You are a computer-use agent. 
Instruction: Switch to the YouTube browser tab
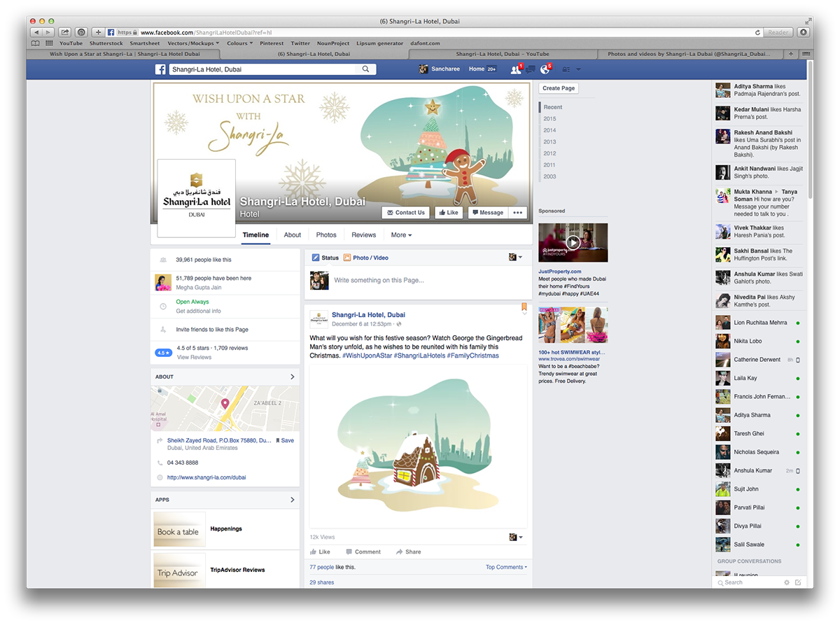point(503,54)
